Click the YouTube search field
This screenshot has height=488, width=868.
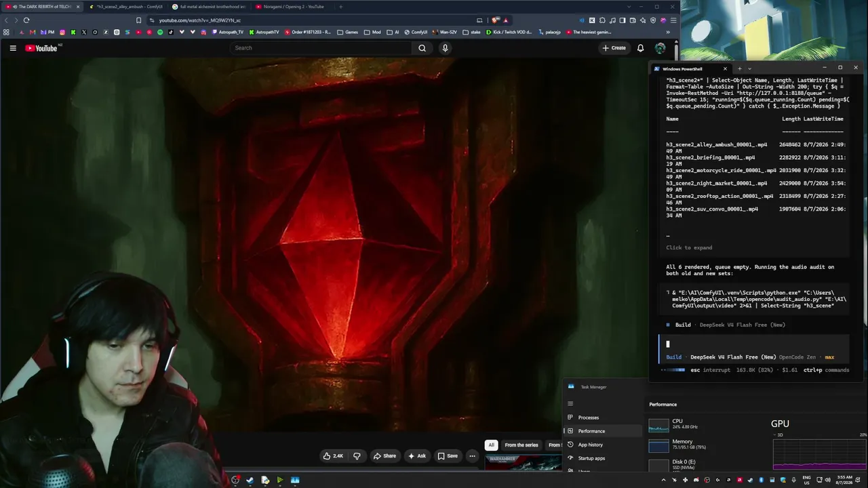[321, 48]
